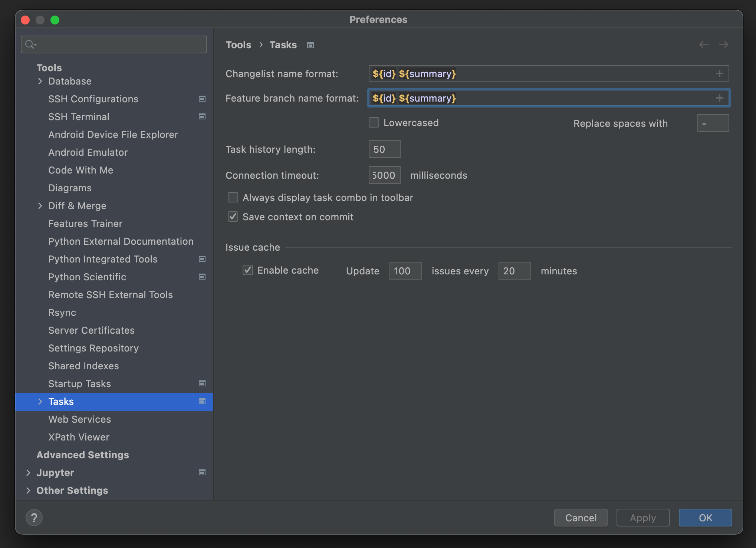Viewport: 756px width, 548px height.
Task: Click the Replace spaces with field
Action: (x=713, y=123)
